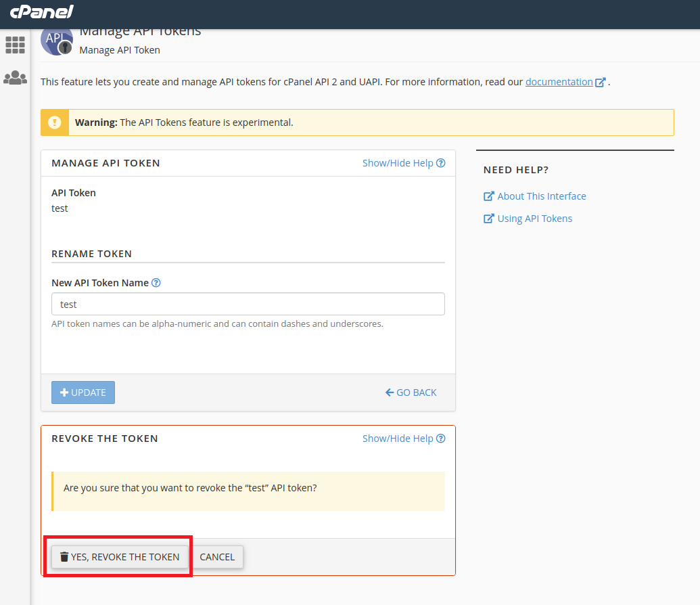The image size is (700, 605).
Task: Click the external-link icon beside About This Interface
Action: click(488, 196)
